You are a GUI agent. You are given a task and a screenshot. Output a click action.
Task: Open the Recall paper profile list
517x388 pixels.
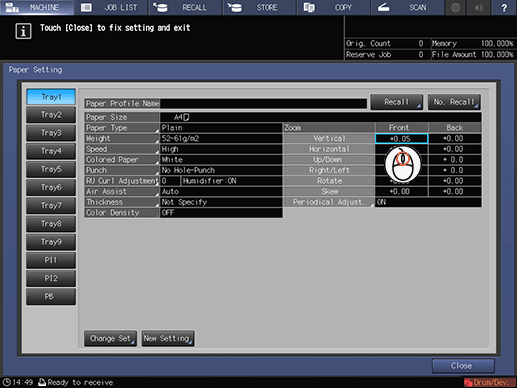(396, 102)
